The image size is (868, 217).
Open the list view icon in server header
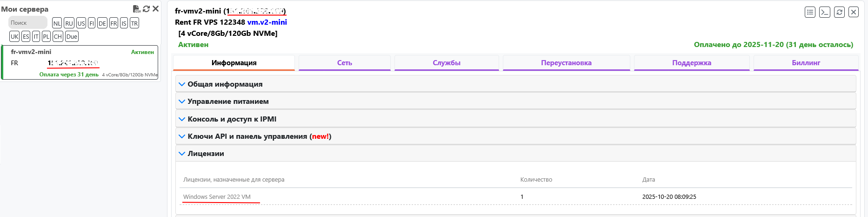(810, 12)
